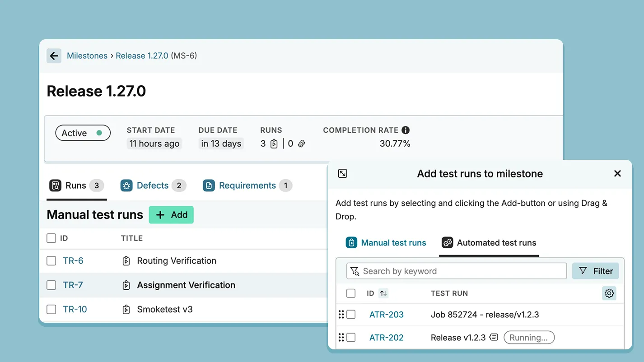Toggle sort order on the ID column
The width and height of the screenshot is (644, 362).
pos(383,293)
